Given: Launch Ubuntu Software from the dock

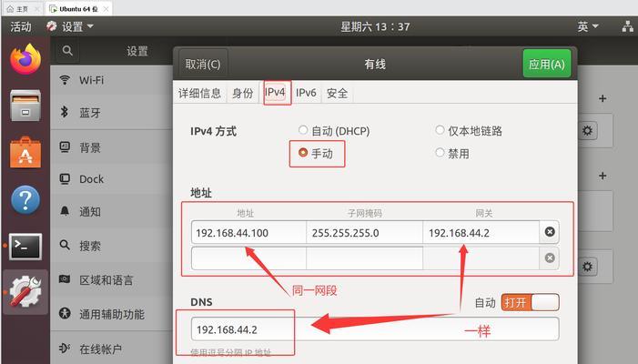Looking at the screenshot, I should (25, 153).
